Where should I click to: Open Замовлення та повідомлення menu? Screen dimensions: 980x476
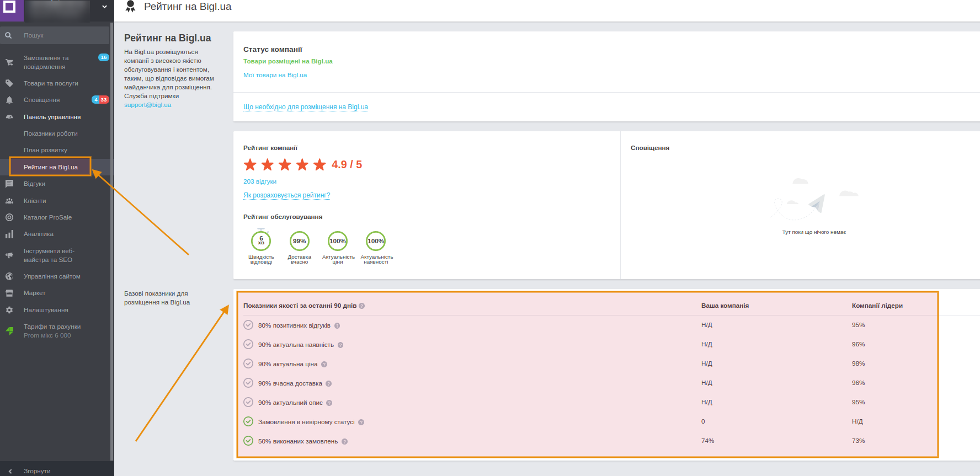pos(46,62)
